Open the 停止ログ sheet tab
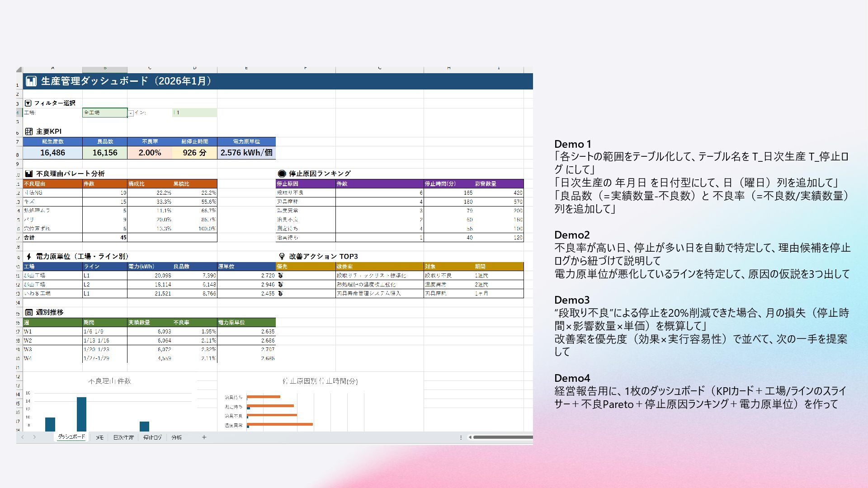The image size is (868, 488). pos(152,437)
